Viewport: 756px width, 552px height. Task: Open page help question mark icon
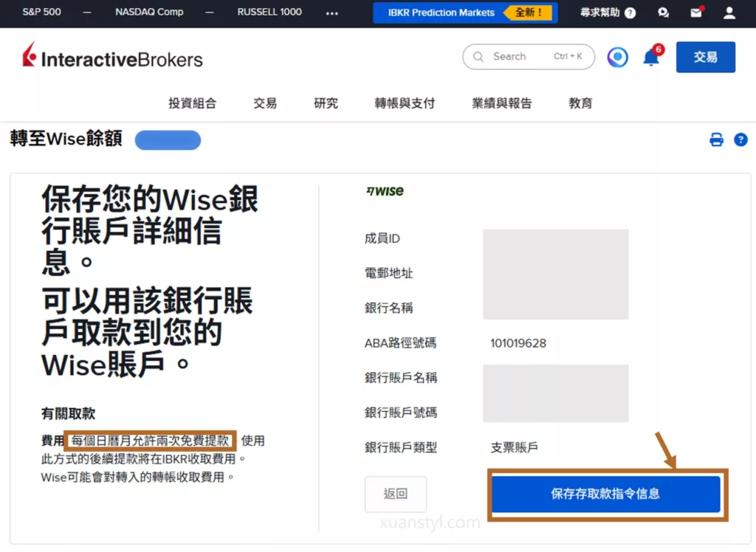point(740,139)
